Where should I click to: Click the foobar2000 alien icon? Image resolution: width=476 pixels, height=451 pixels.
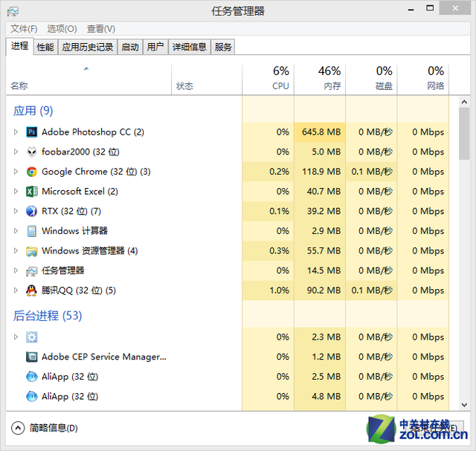click(x=31, y=152)
